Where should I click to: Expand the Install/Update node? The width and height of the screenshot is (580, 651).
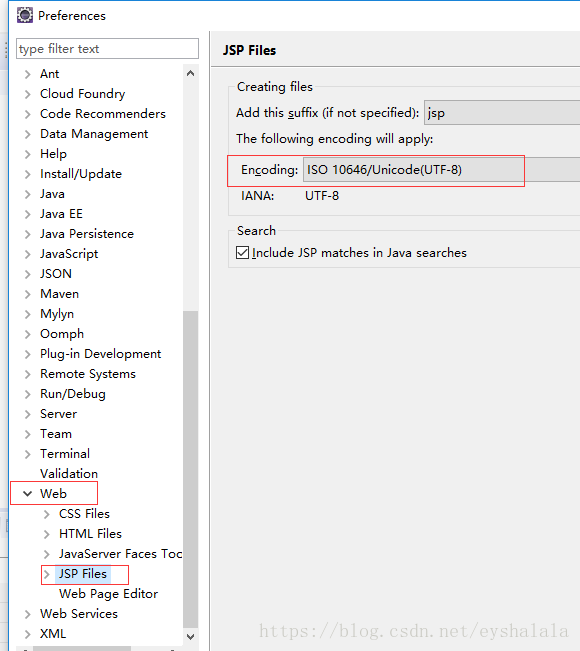pyautogui.click(x=27, y=174)
